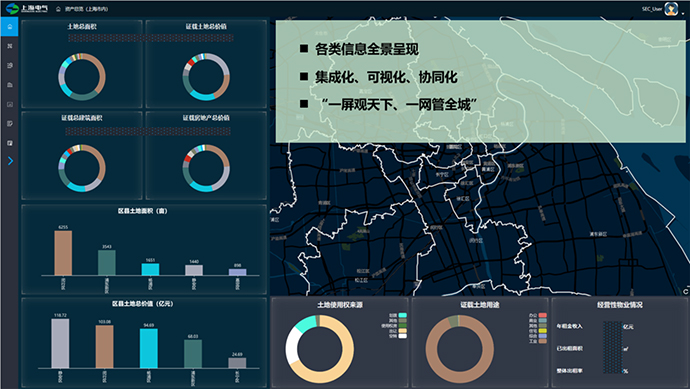The height and width of the screenshot is (389, 690).
Task: Click the 已出租面积 row label
Action: [x=569, y=349]
